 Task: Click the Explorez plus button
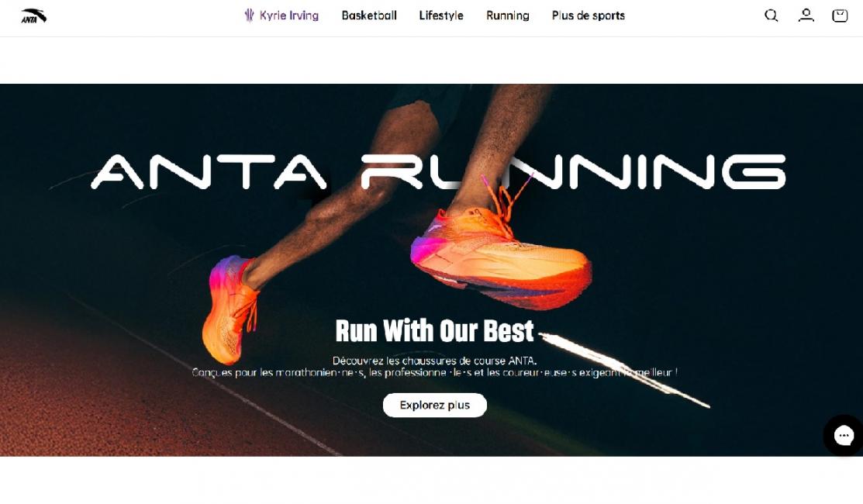click(x=435, y=405)
